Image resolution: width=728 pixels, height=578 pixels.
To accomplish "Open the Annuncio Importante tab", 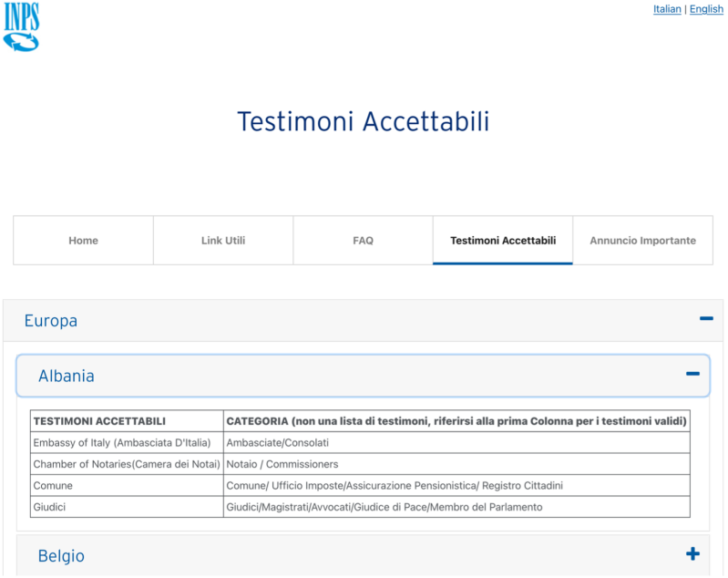I will click(642, 241).
